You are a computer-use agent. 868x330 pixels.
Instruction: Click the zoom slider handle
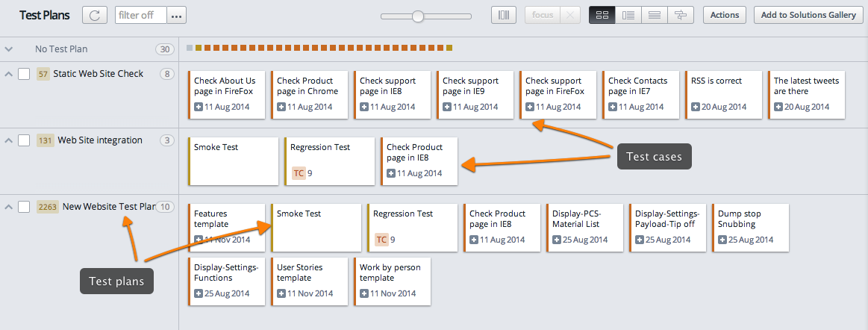[418, 16]
